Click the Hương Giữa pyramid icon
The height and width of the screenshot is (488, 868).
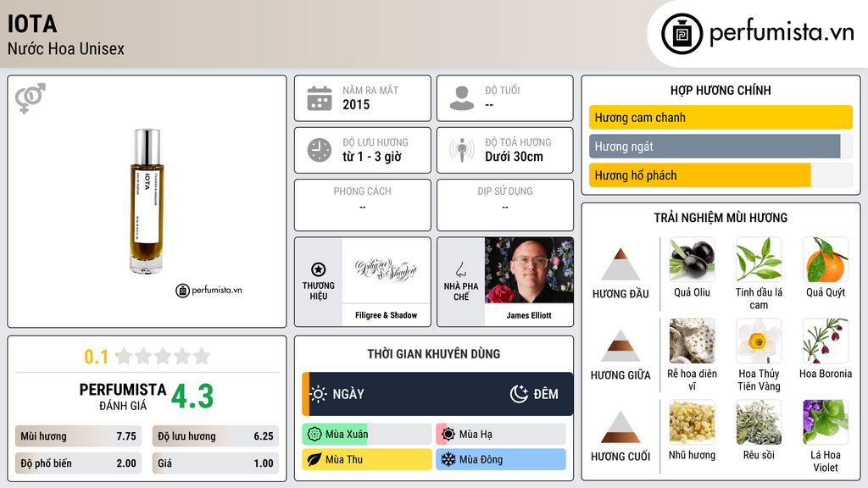(620, 346)
